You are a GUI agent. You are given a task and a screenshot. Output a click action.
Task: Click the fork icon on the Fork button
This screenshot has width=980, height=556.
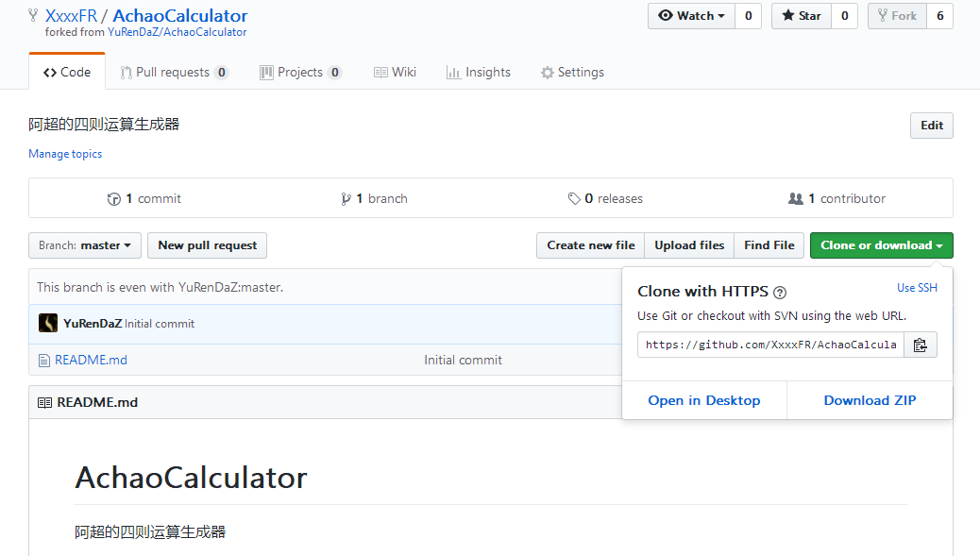tap(883, 16)
